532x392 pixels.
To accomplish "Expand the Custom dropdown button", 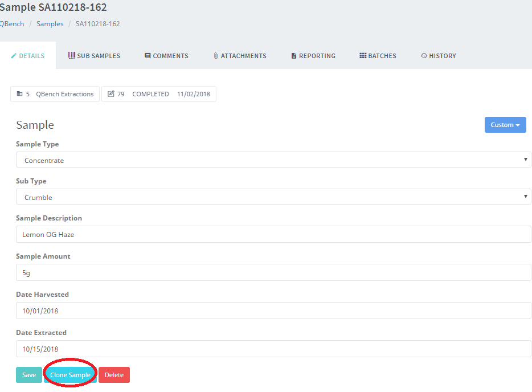I will (505, 125).
